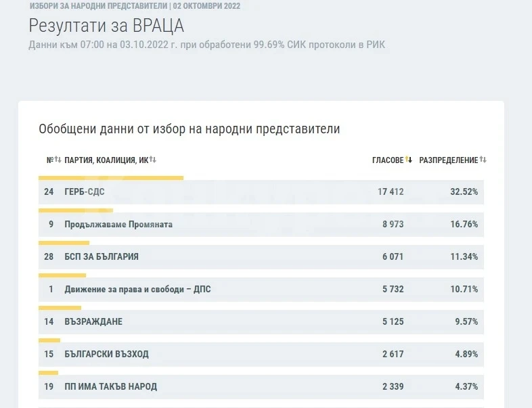The width and height of the screenshot is (532, 408).
Task: Click the ИЗБОРИ ЗА НАРОДНИ ПРЕДСТАВИТЕЛИ breadcrumb text
Action: (98, 6)
